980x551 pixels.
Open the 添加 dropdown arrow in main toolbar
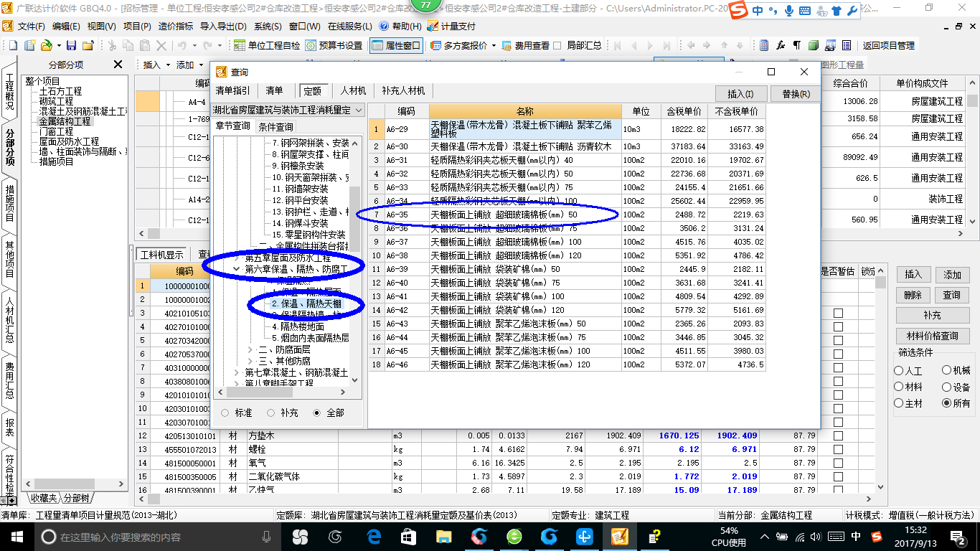pos(201,65)
